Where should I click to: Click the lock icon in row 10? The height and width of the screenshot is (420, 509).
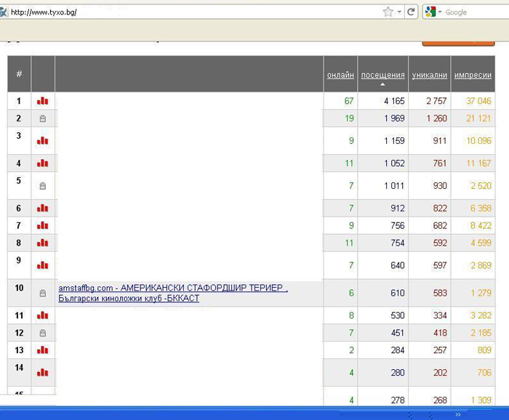pyautogui.click(x=42, y=293)
